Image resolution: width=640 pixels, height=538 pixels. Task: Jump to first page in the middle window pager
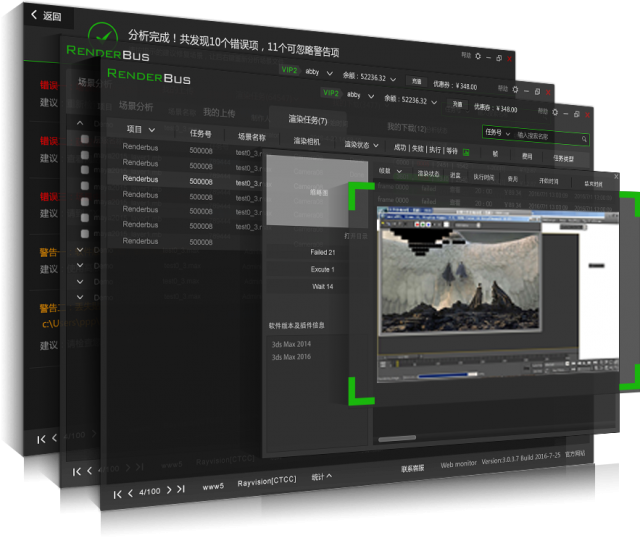point(76,472)
